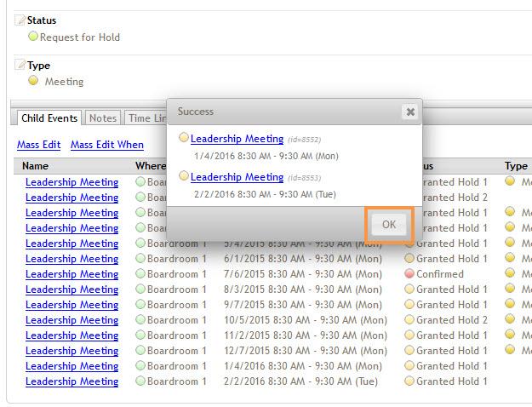Switch to the Notes tab
Viewport: 532px width, 407px height.
point(103,118)
